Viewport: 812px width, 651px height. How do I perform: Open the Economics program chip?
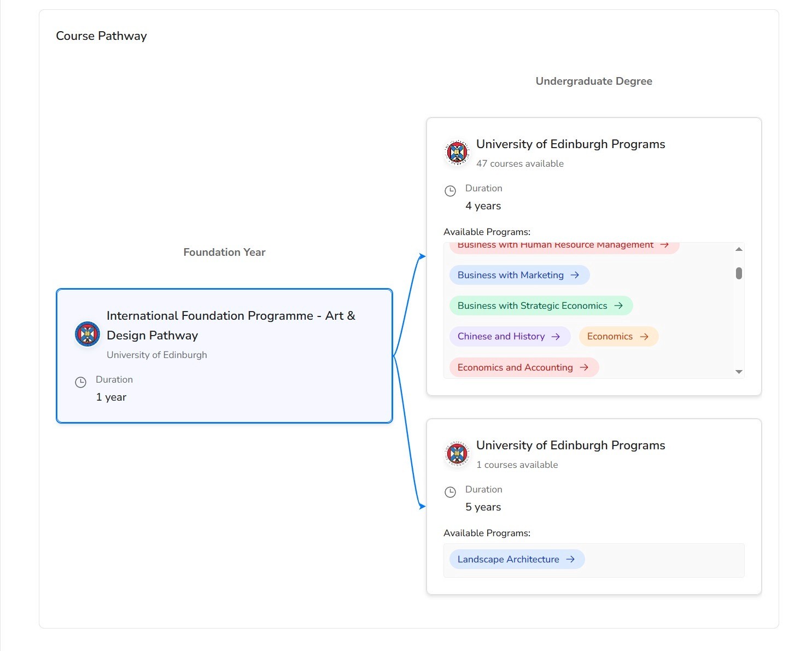pyautogui.click(x=618, y=336)
